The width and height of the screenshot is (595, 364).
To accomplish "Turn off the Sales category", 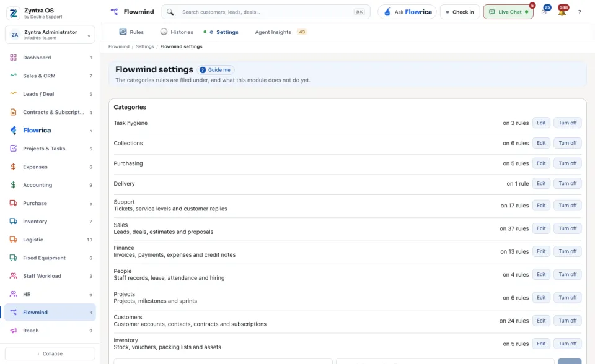I will (x=567, y=228).
